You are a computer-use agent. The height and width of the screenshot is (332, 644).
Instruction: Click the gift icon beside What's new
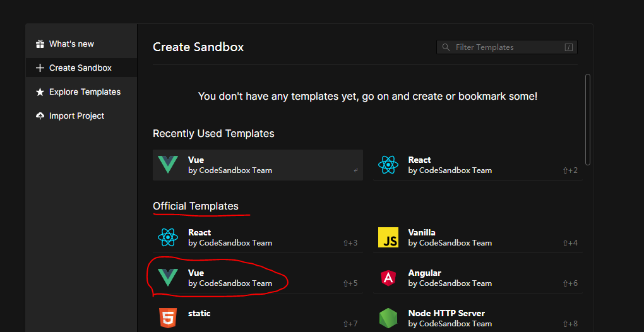tap(40, 44)
